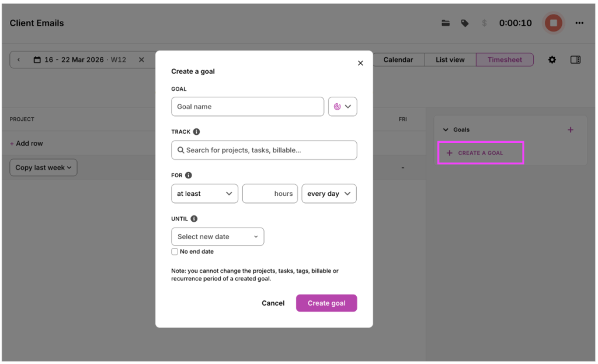Open the goal icon picker dropdown

coord(343,107)
